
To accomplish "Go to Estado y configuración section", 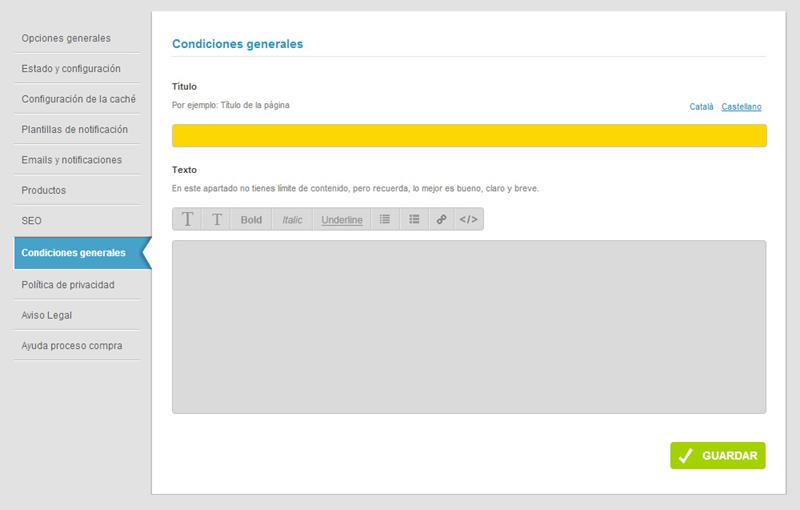I will pos(71,69).
